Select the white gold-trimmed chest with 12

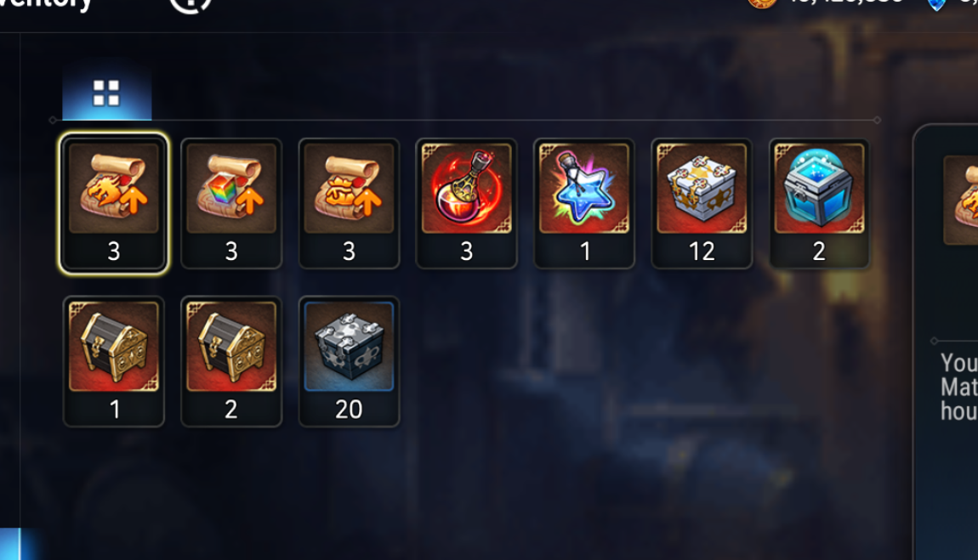(x=702, y=204)
